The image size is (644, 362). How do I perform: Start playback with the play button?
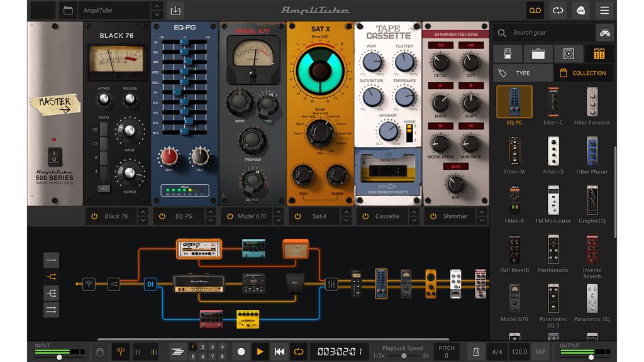(260, 351)
